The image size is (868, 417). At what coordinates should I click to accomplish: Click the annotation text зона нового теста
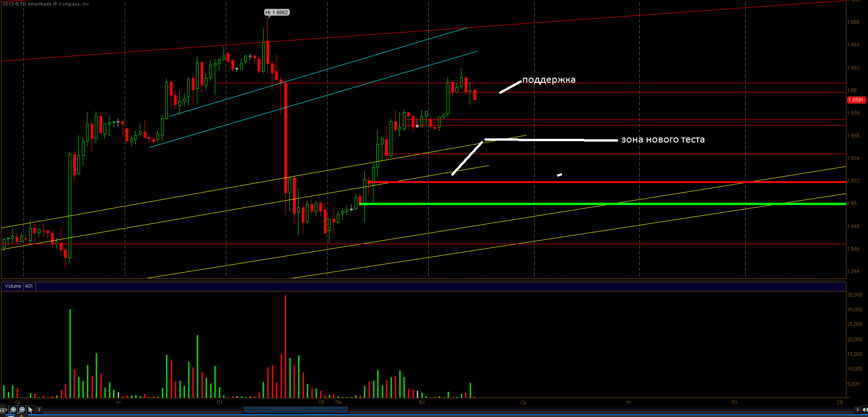click(663, 140)
